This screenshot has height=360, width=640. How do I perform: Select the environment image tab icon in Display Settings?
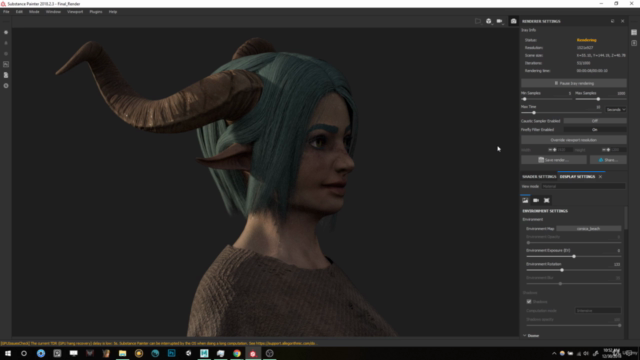(525, 200)
